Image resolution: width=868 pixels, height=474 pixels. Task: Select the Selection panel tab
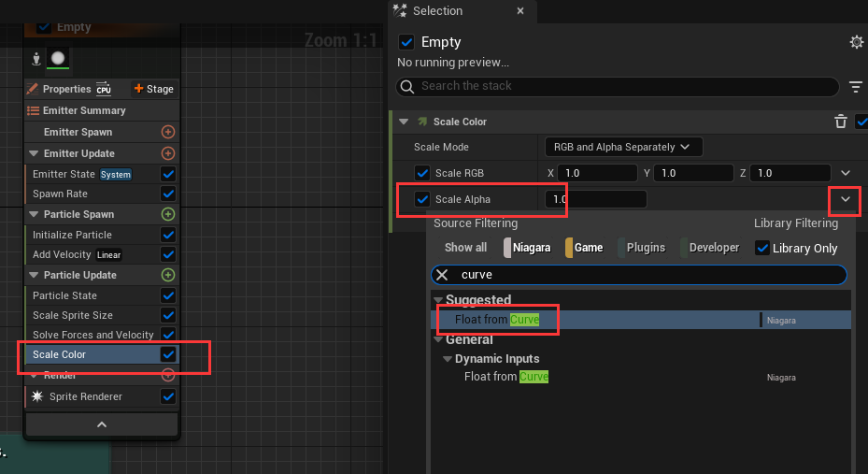coord(437,11)
